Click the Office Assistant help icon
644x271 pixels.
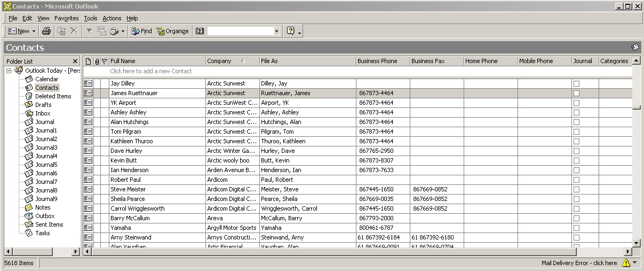(291, 31)
